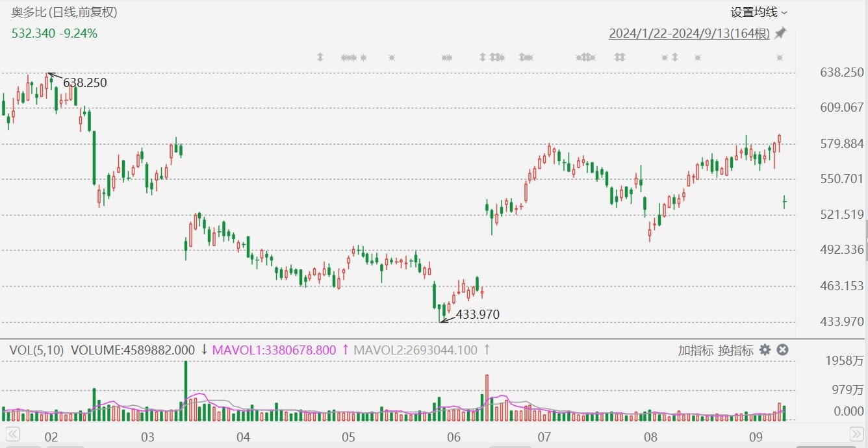Image resolution: width=868 pixels, height=448 pixels.
Task: Close the VOL indicator panel
Action: point(783,350)
